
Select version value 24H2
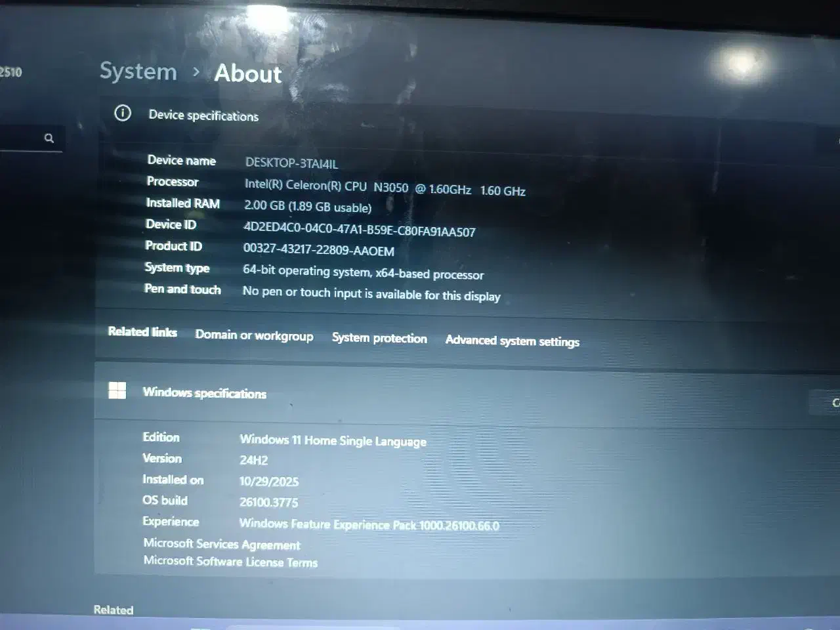254,460
